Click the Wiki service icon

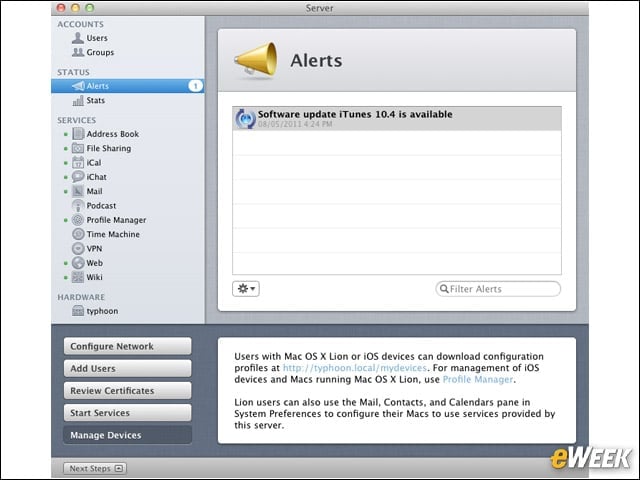pyautogui.click(x=78, y=277)
